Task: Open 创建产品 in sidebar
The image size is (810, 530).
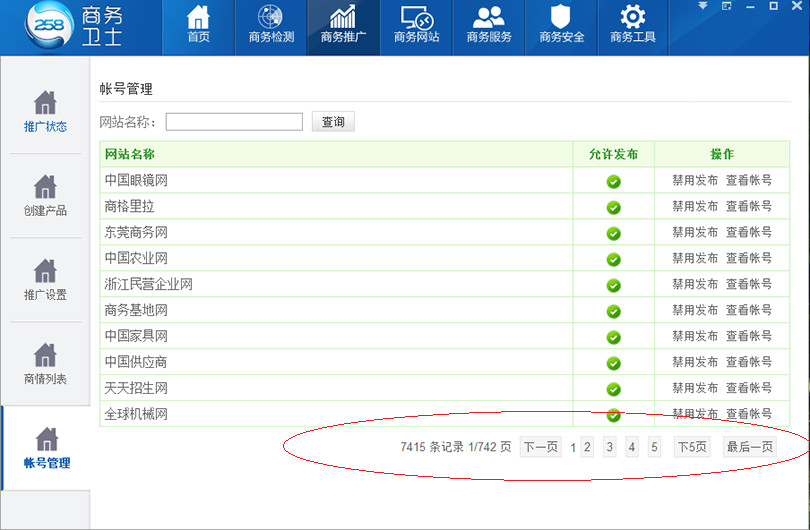Action: pyautogui.click(x=45, y=196)
